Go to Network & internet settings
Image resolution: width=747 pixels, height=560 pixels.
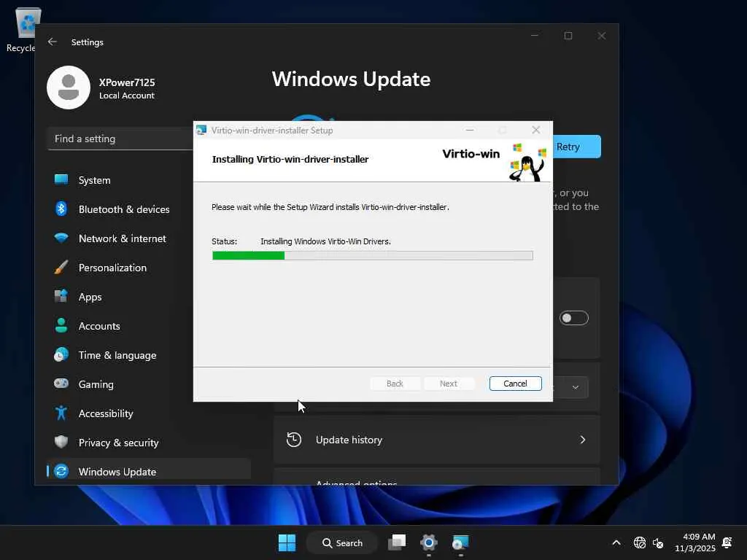[149, 238]
